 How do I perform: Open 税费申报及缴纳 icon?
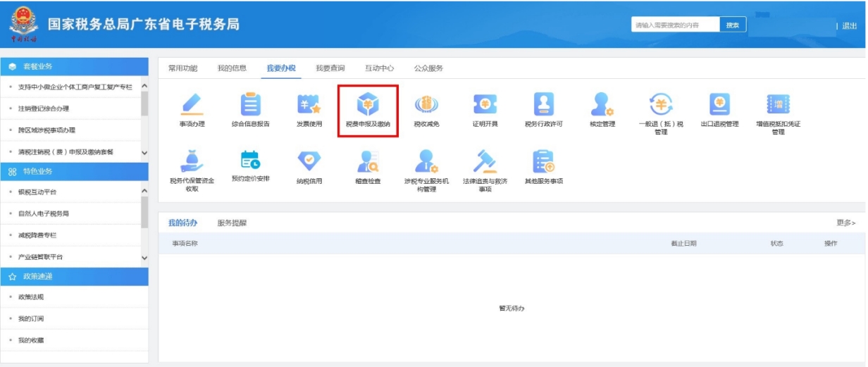[367, 105]
